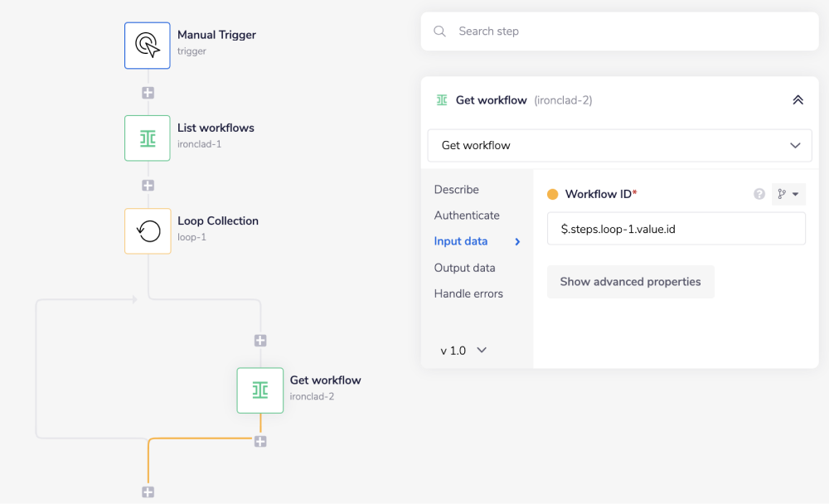The height and width of the screenshot is (504, 829).
Task: Add step below Manual Trigger with plus
Action: point(148,93)
